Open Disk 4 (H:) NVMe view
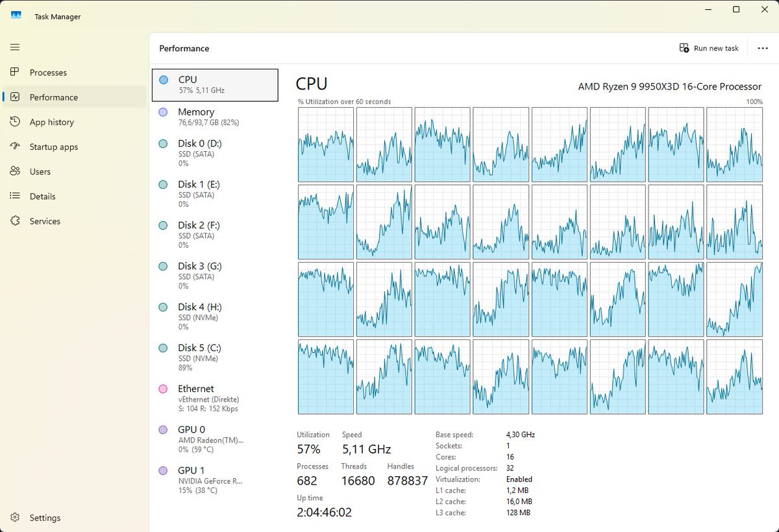 click(x=215, y=317)
